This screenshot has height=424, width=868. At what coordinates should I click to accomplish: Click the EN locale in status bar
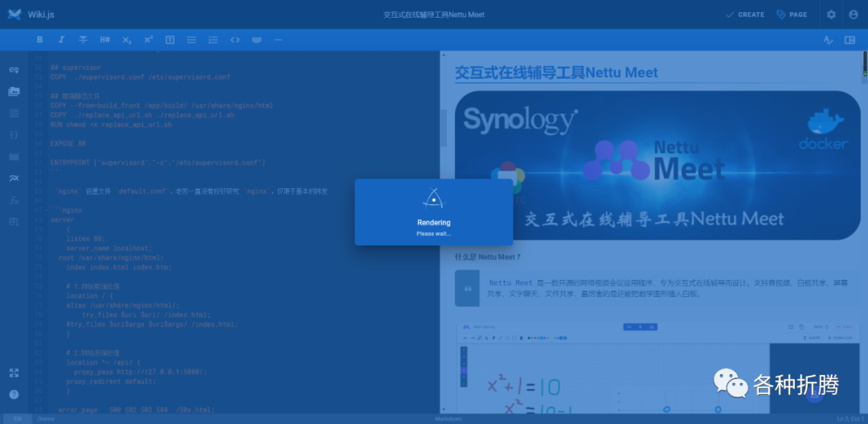18,419
